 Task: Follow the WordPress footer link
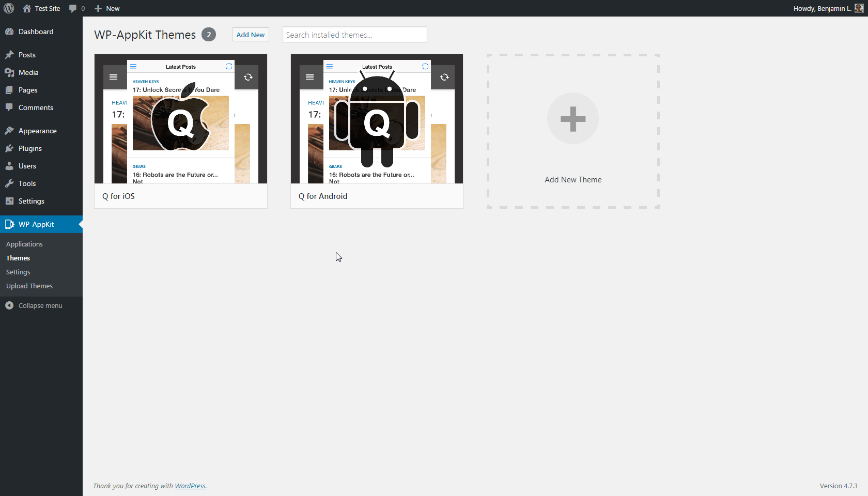[190, 486]
